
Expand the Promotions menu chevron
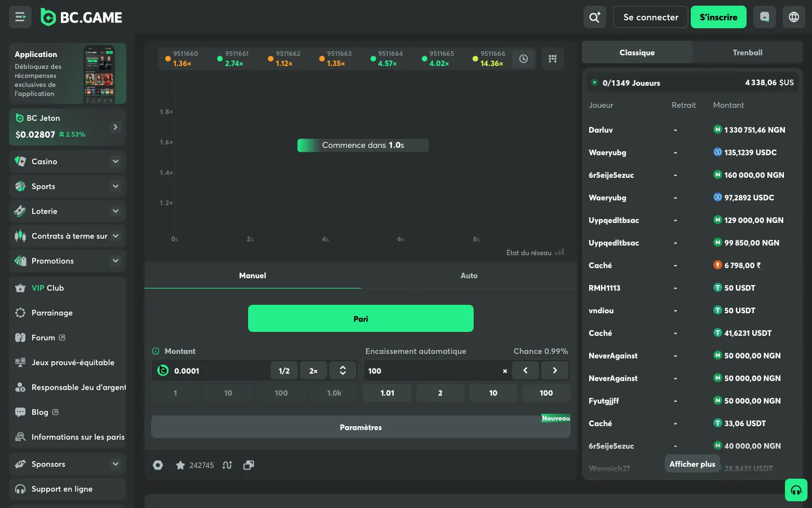tap(116, 261)
